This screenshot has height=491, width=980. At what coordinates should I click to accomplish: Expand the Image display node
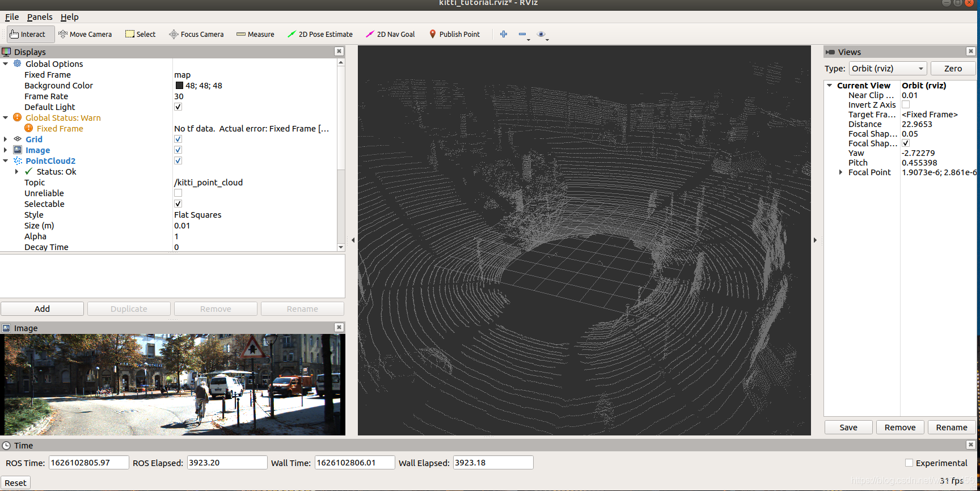pos(6,150)
